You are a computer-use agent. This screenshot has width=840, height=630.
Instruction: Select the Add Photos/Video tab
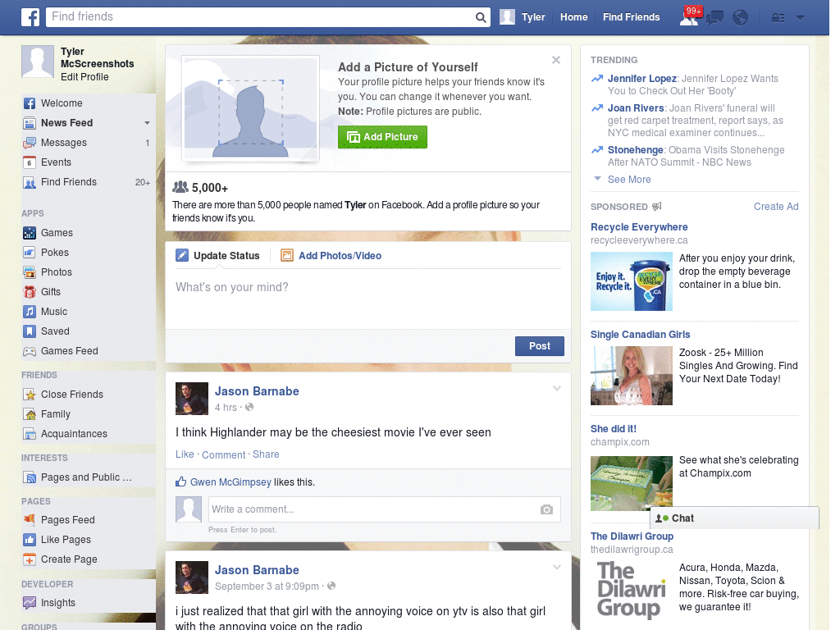tap(331, 256)
